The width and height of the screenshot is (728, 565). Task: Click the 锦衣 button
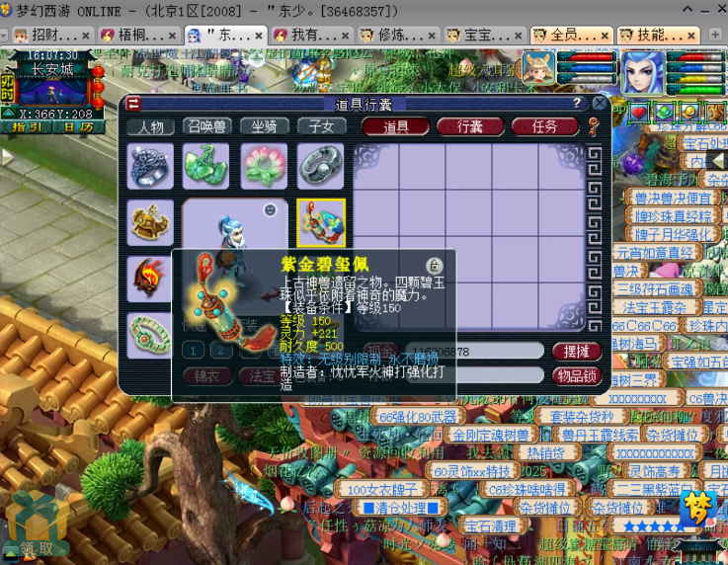click(x=207, y=376)
